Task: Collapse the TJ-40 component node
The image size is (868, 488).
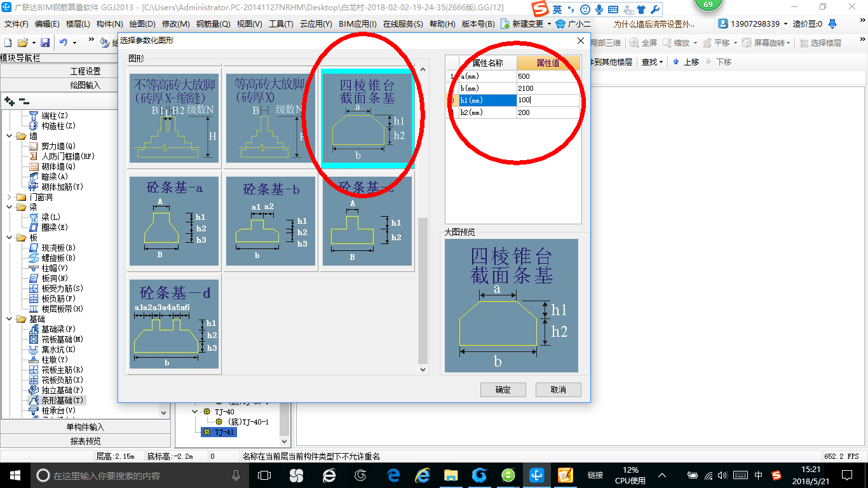Action: tap(195, 412)
